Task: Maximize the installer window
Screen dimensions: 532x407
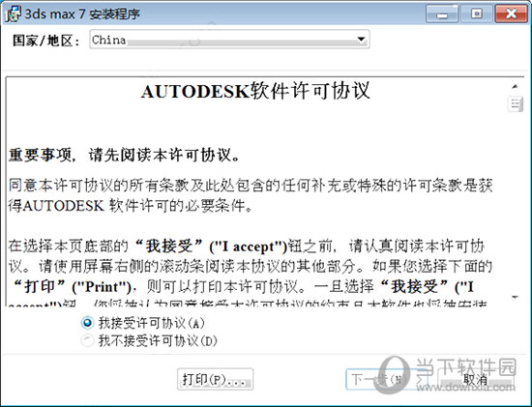Action: coord(476,14)
